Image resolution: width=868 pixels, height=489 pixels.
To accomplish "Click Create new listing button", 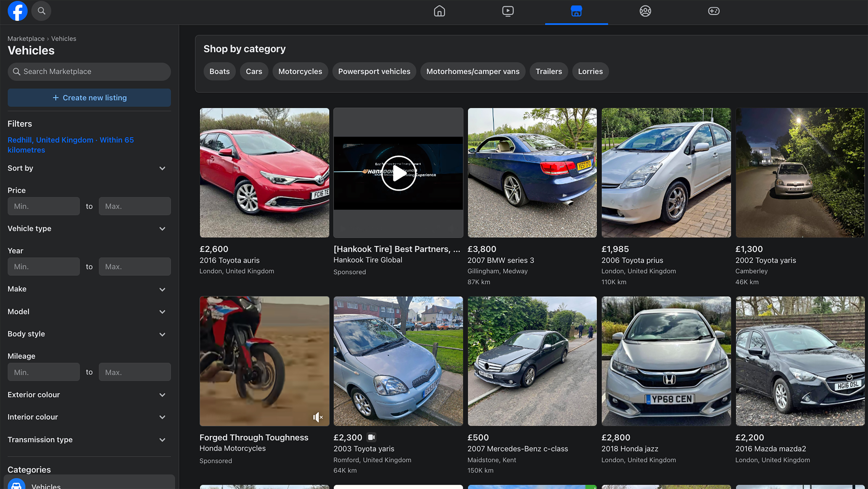I will coord(89,98).
